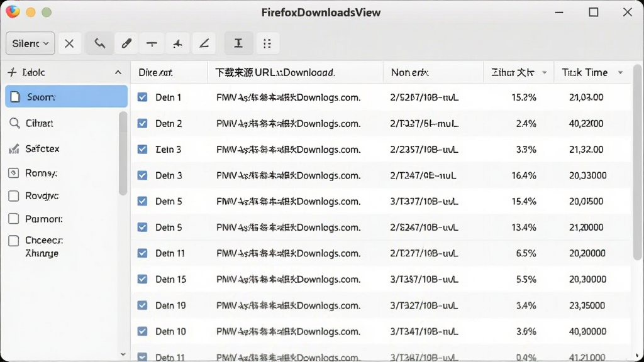Click the 40,30000 time in Detn 10 row

click(588, 331)
